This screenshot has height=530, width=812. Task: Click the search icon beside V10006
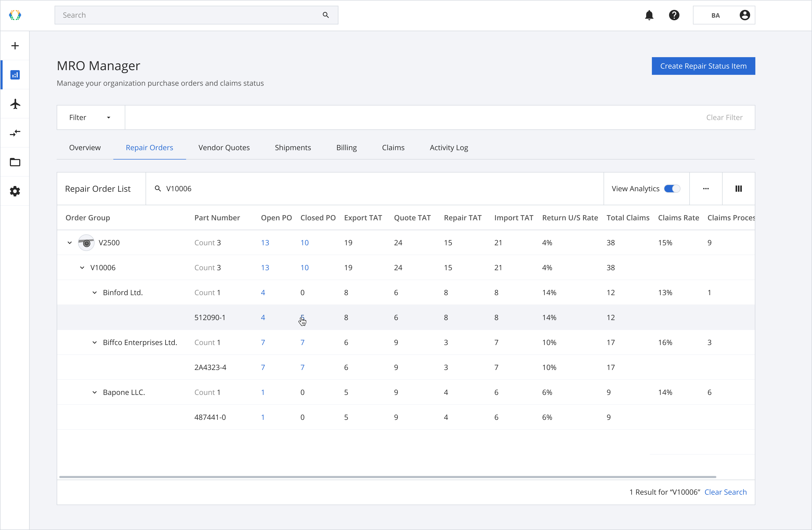click(158, 189)
